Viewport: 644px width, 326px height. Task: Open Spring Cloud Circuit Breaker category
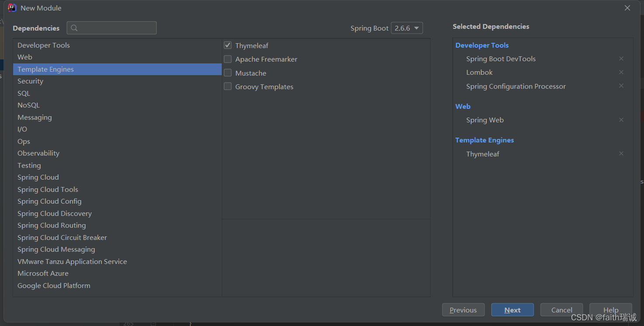tap(117, 238)
